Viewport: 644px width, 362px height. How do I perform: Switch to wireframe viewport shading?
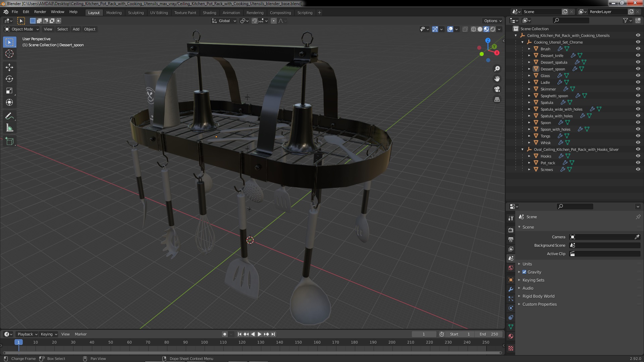click(x=474, y=29)
